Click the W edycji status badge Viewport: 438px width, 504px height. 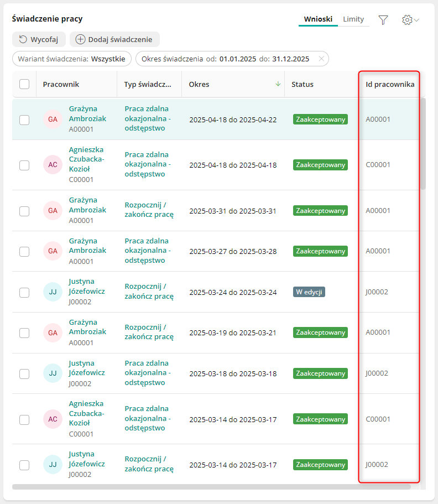tap(309, 292)
